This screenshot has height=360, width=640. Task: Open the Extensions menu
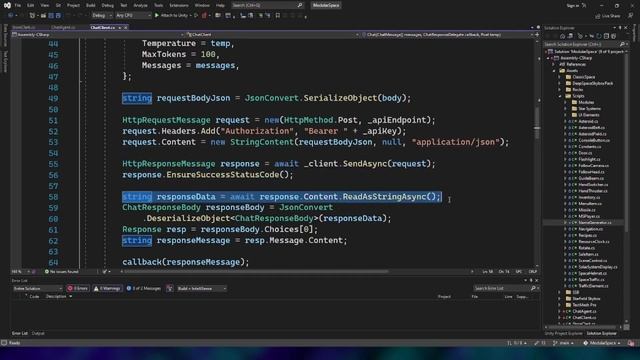pyautogui.click(x=179, y=5)
